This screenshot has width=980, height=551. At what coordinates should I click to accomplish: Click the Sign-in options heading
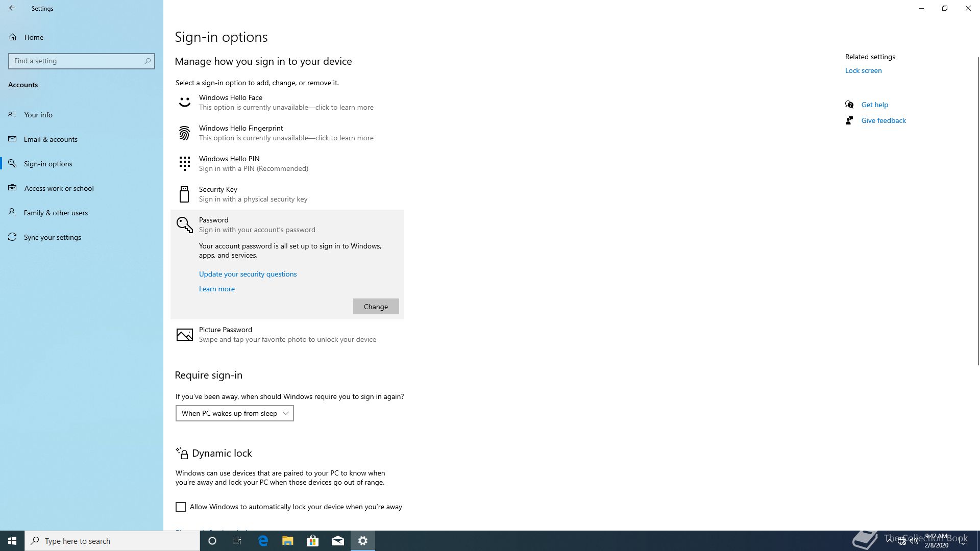(221, 37)
